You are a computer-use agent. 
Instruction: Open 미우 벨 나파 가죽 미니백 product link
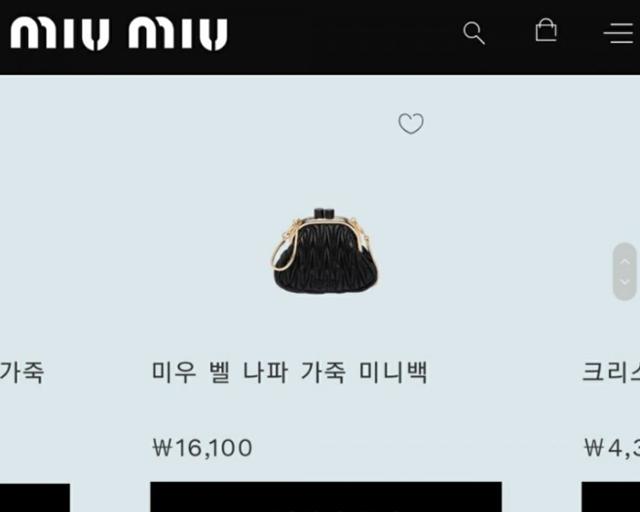point(290,372)
